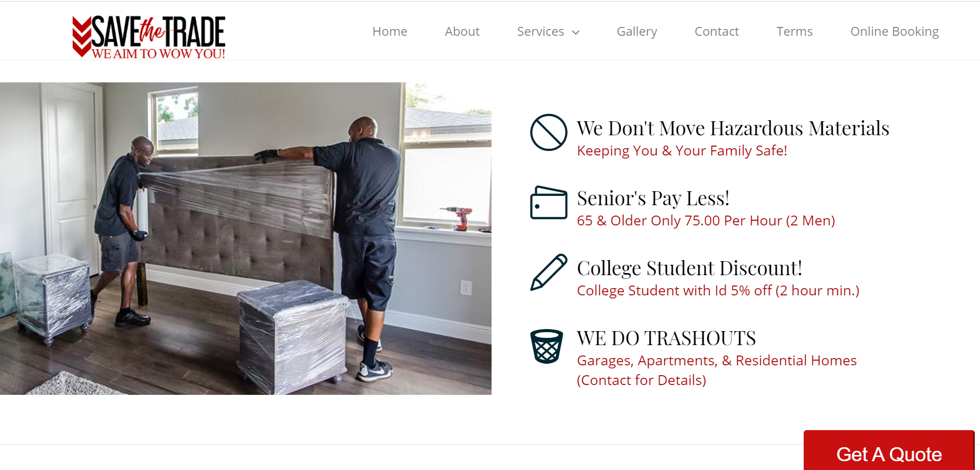980x470 pixels.
Task: Click the We Don't Move Hazardous Materials heading
Action: tap(733, 128)
